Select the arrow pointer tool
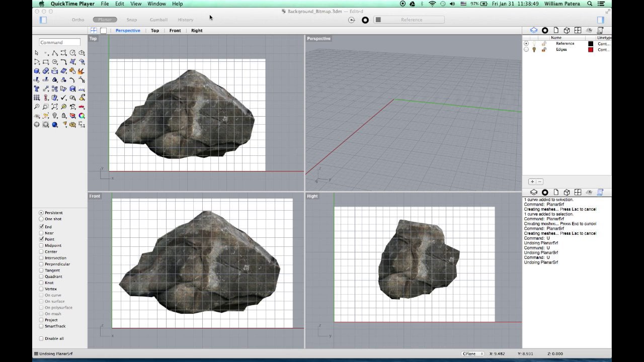Image resolution: width=644 pixels, height=362 pixels. [x=37, y=53]
